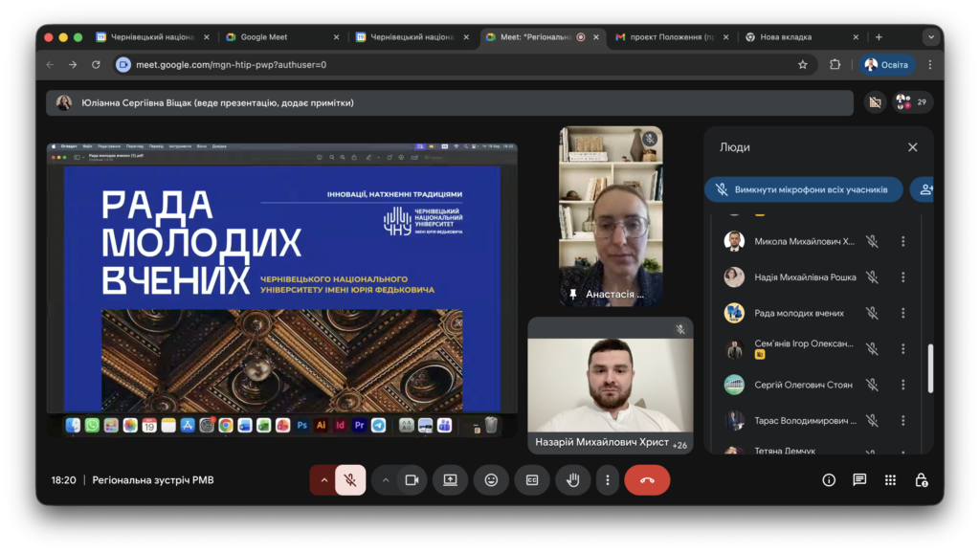Viewport: 980px width, 553px height.
Task: Start presenting your screen
Action: pyautogui.click(x=450, y=480)
